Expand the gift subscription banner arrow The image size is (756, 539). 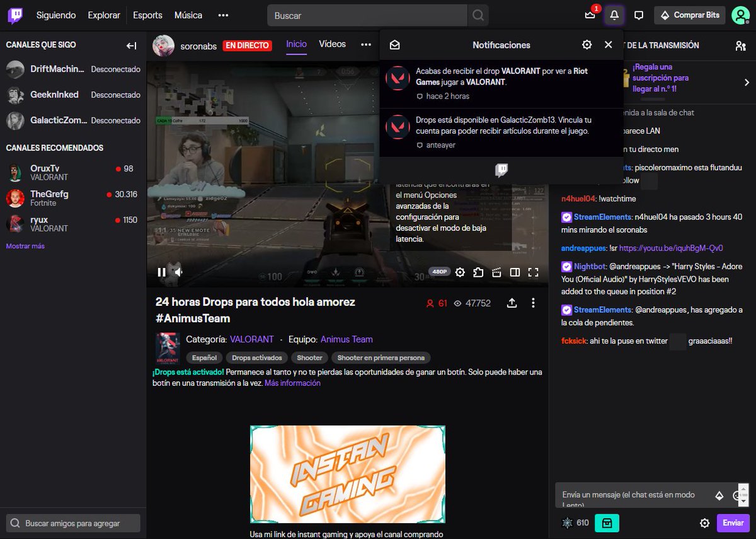747,83
